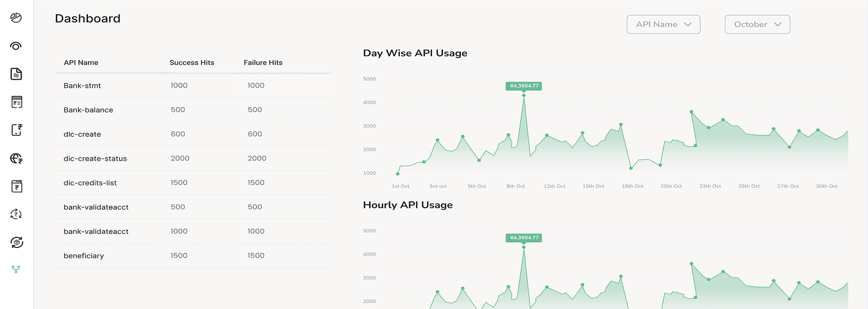868x309 pixels.
Task: Click the peak data point on Day Wise chart
Action: click(524, 95)
